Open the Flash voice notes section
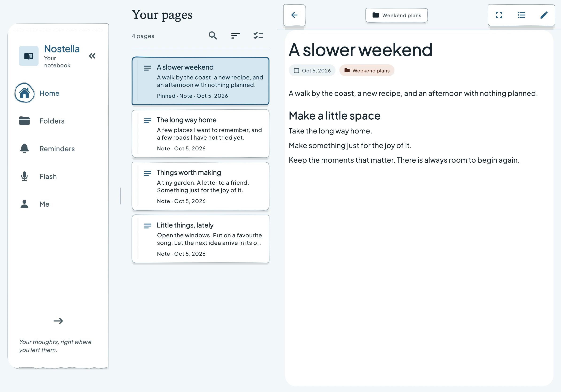This screenshot has width=561, height=392. coord(58,176)
